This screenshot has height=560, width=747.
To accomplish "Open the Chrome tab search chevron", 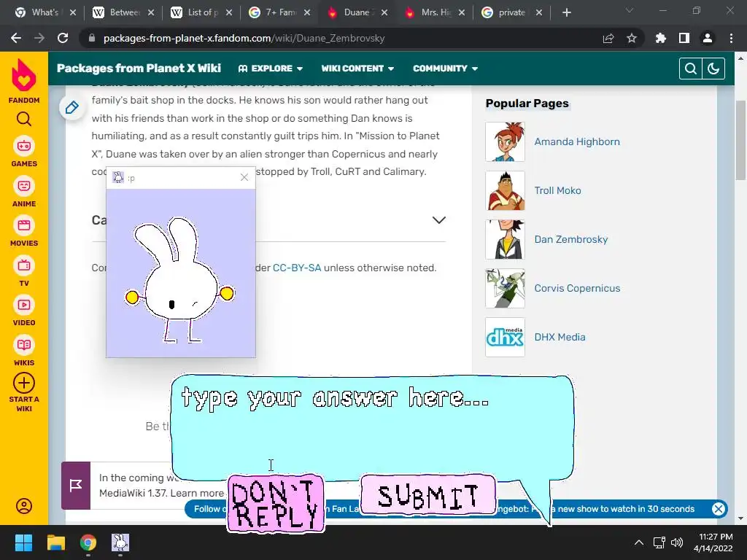I will (630, 10).
